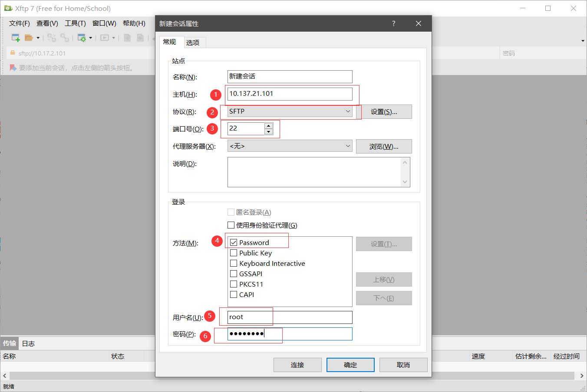Image resolution: width=587 pixels, height=392 pixels.
Task: Expand the session properties icon's dropdown arrow
Action: click(90, 38)
